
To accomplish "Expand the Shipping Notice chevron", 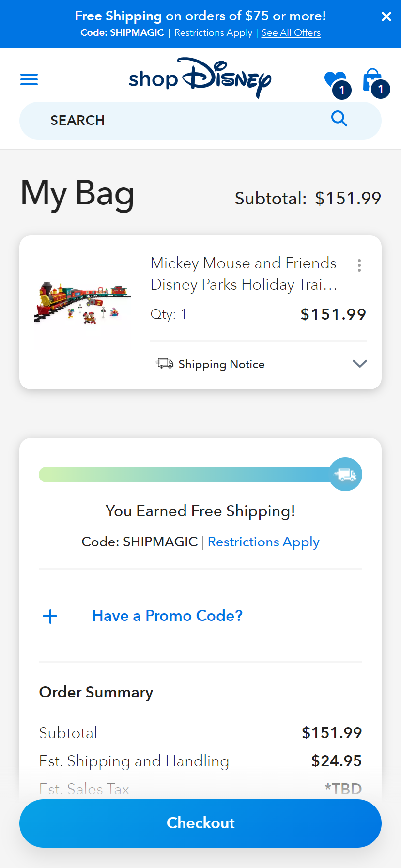I will 359,364.
